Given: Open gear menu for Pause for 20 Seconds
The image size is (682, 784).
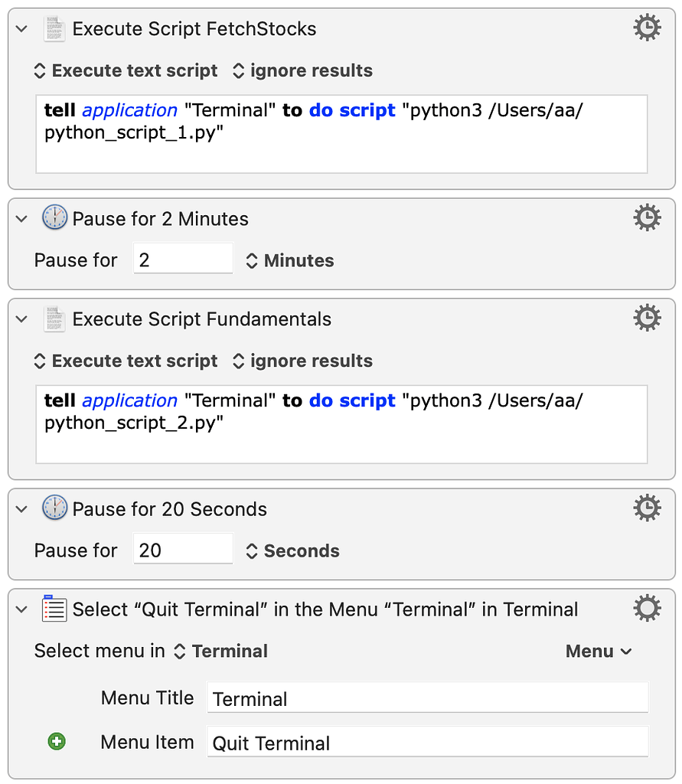Looking at the screenshot, I should (647, 508).
